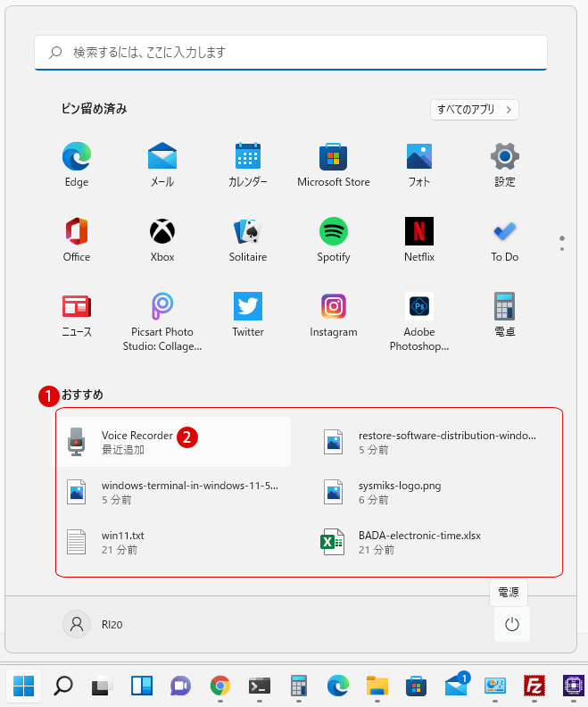Viewport: 588px width, 707px height.
Task: Open Windows Terminal in taskbar
Action: pyautogui.click(x=260, y=686)
